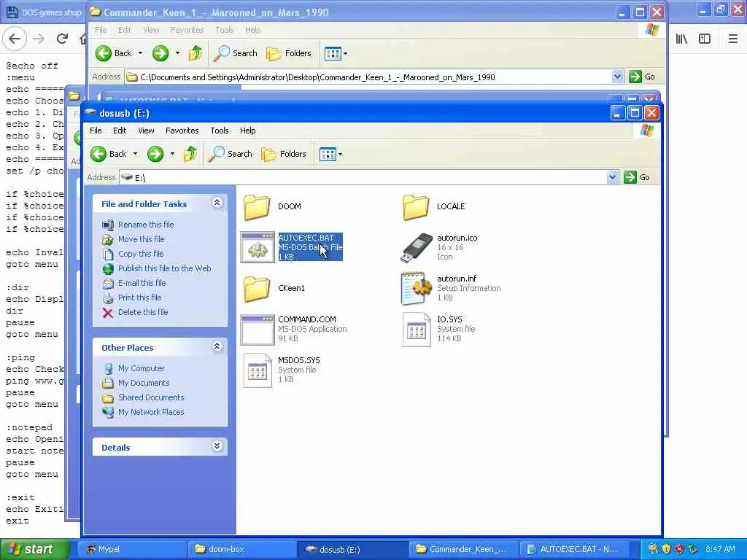Toggle browser sidebar icon at top right
This screenshot has height=560, width=747.
coord(705,39)
